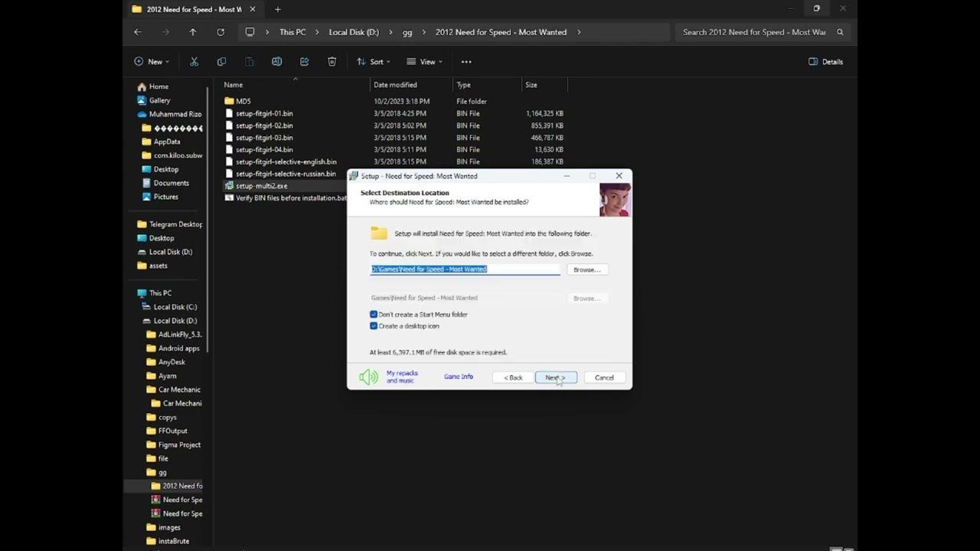Click gg in the address breadcrumb
This screenshot has width=980, height=551.
click(x=407, y=32)
